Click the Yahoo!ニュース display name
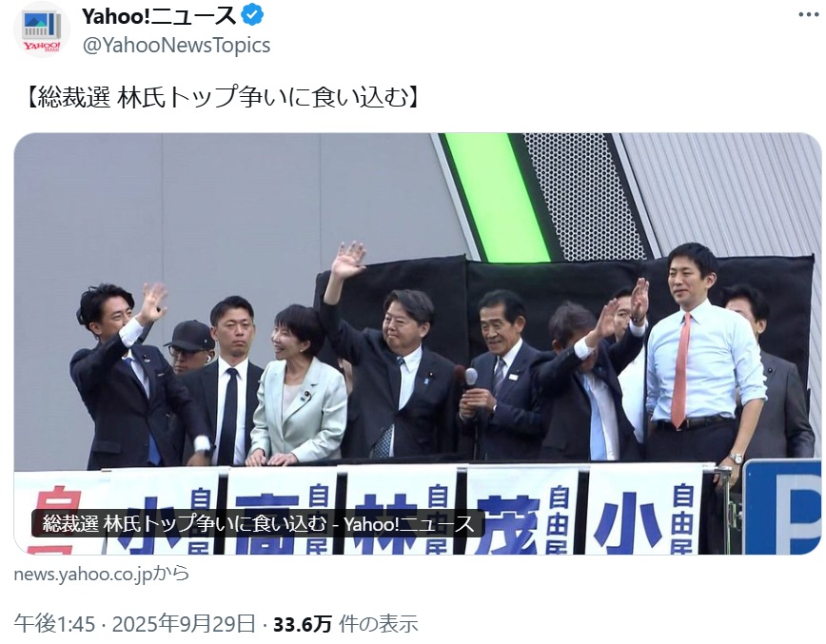Viewport: 826px width, 644px height. pyautogui.click(x=159, y=16)
